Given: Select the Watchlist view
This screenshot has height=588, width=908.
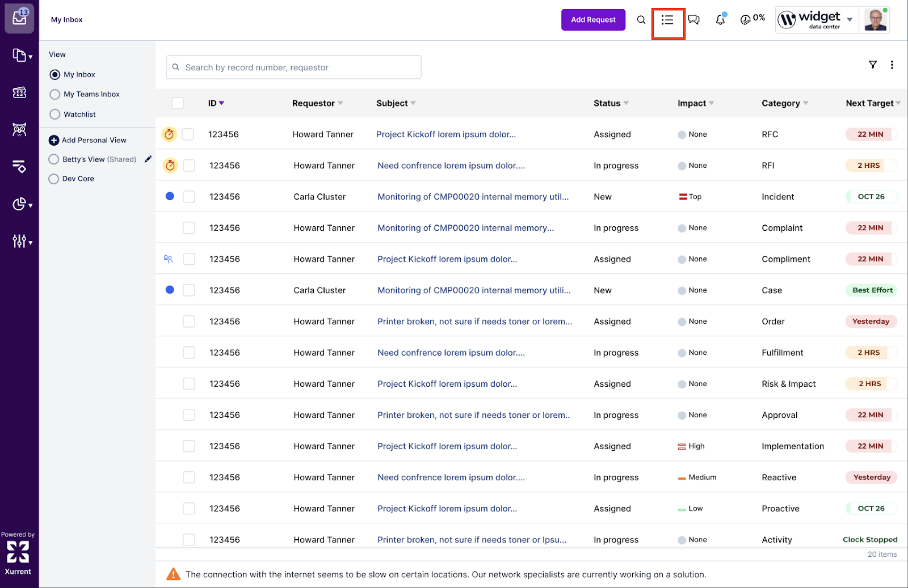Looking at the screenshot, I should 54,114.
